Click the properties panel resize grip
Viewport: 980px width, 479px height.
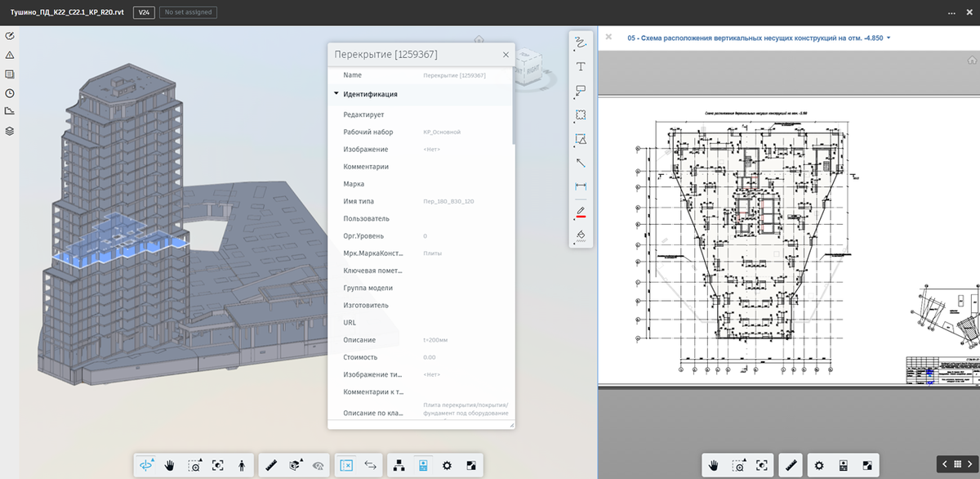[510, 424]
